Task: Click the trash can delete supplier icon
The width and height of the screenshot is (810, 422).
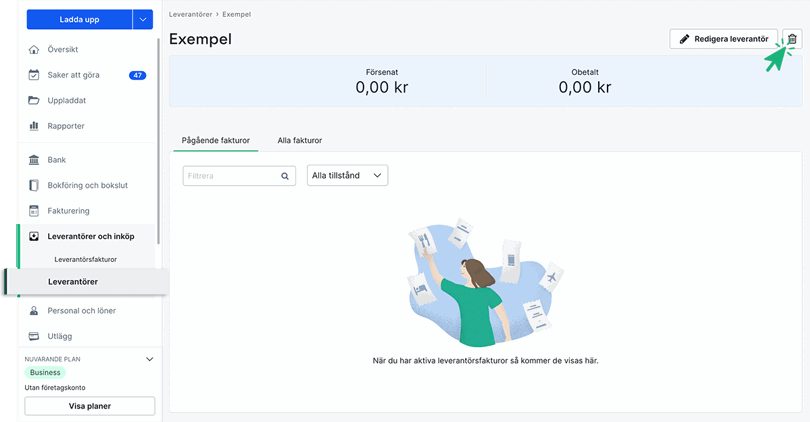Action: point(792,39)
